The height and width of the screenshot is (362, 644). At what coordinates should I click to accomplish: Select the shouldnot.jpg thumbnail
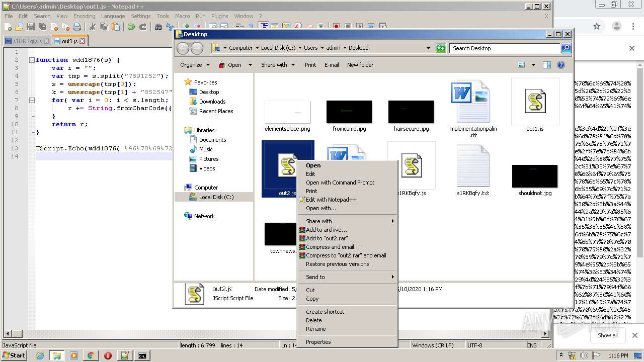pos(535,176)
